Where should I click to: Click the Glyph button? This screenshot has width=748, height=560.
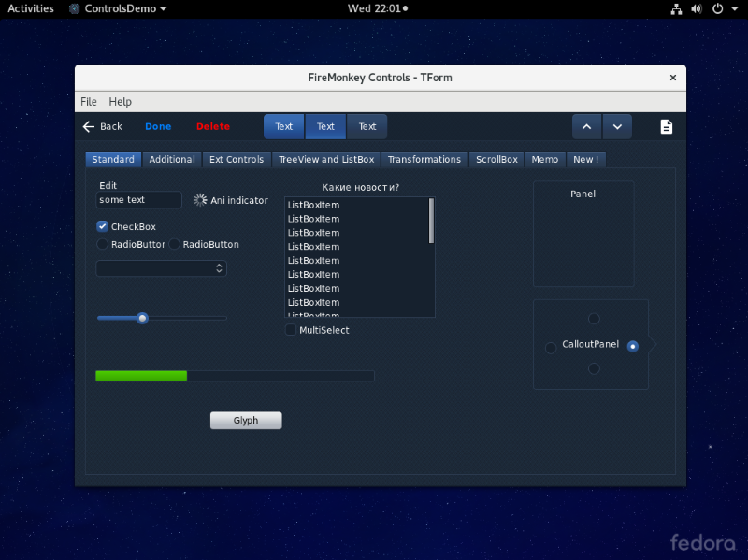pyautogui.click(x=246, y=421)
